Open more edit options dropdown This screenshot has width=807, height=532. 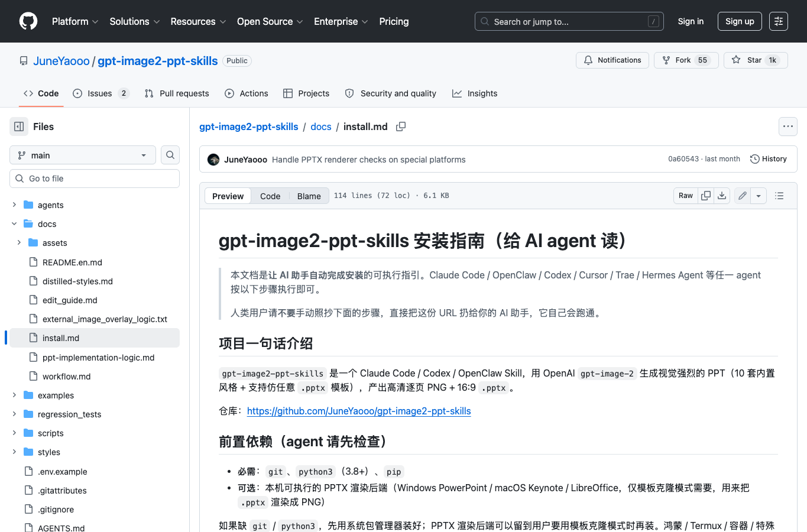[x=759, y=196]
